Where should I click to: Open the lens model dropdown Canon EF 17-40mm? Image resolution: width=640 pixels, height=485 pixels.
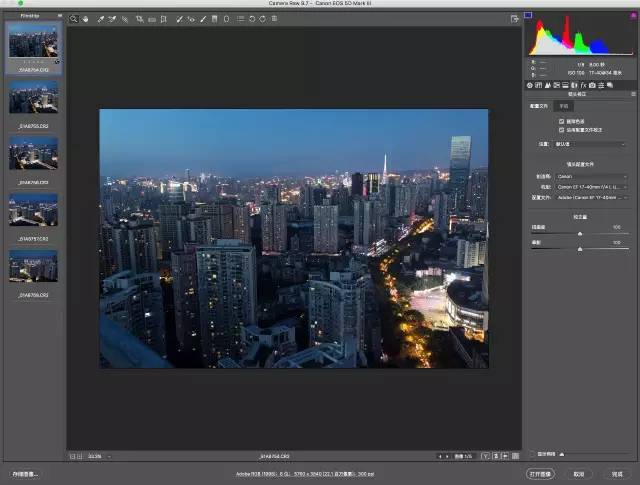590,186
